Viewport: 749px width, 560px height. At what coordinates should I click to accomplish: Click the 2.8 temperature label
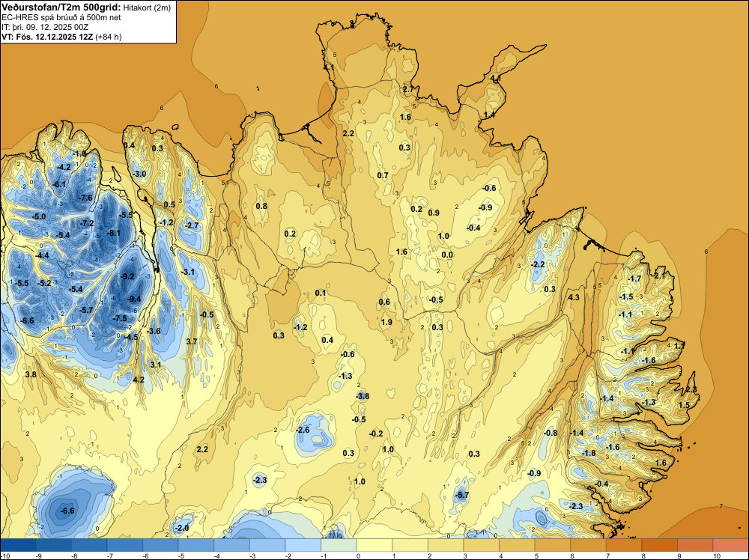pos(691,391)
